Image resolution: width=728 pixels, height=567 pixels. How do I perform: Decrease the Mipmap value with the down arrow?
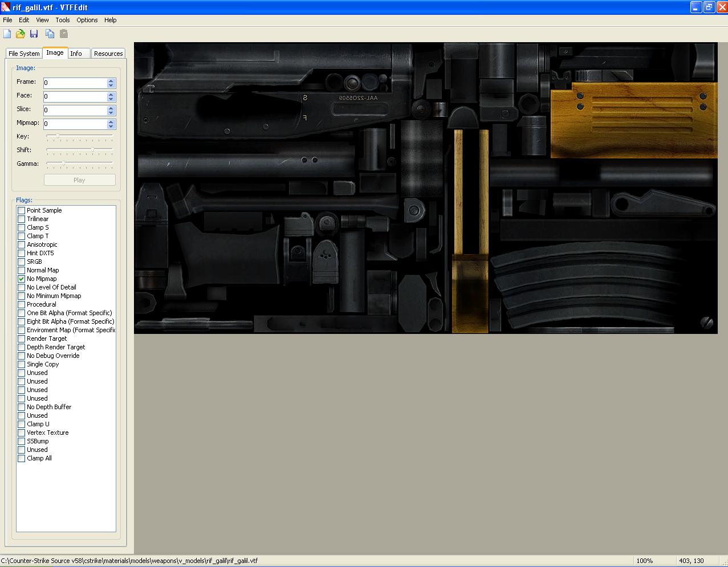pyautogui.click(x=111, y=127)
